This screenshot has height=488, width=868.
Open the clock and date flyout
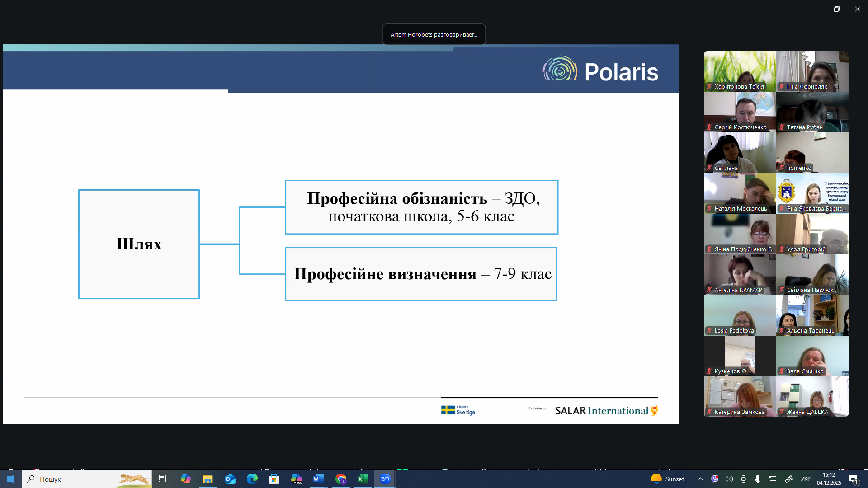click(x=829, y=479)
